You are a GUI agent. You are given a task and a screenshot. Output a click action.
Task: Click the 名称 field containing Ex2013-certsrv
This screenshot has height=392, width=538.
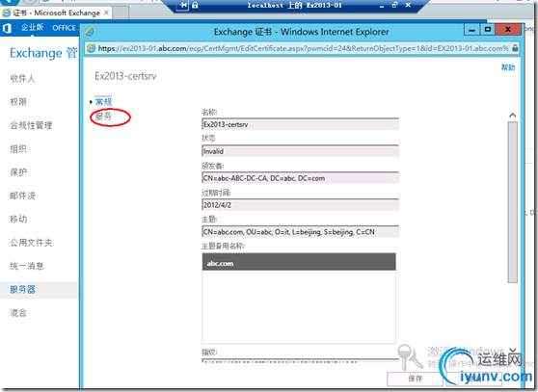point(301,124)
